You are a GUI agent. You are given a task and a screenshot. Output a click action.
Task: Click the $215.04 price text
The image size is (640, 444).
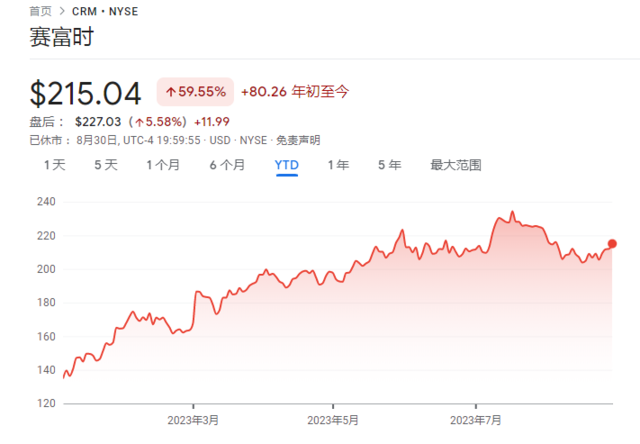point(85,94)
